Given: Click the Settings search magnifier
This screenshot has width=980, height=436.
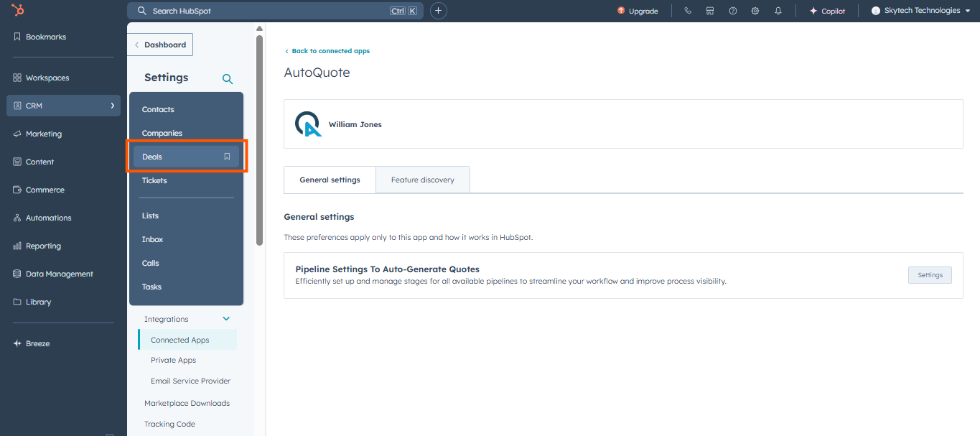Looking at the screenshot, I should click(228, 78).
